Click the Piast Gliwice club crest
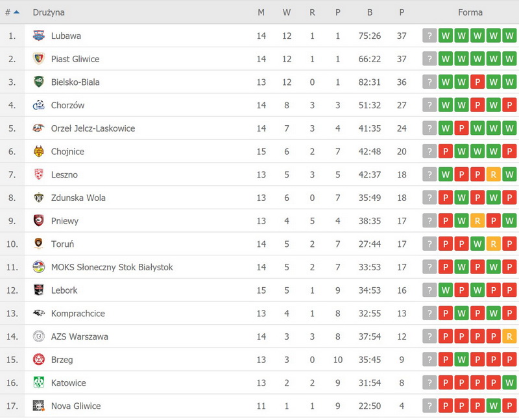The height and width of the screenshot is (420, 519). point(38,59)
